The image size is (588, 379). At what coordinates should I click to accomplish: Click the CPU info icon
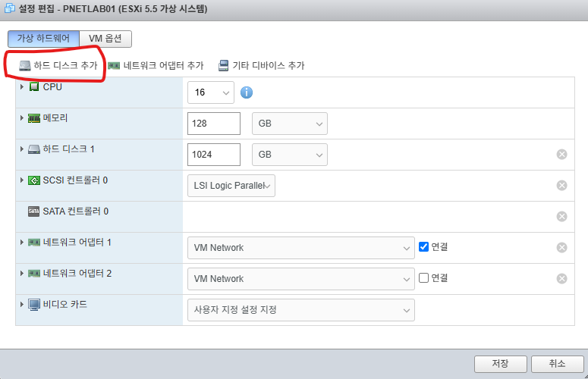(x=247, y=92)
